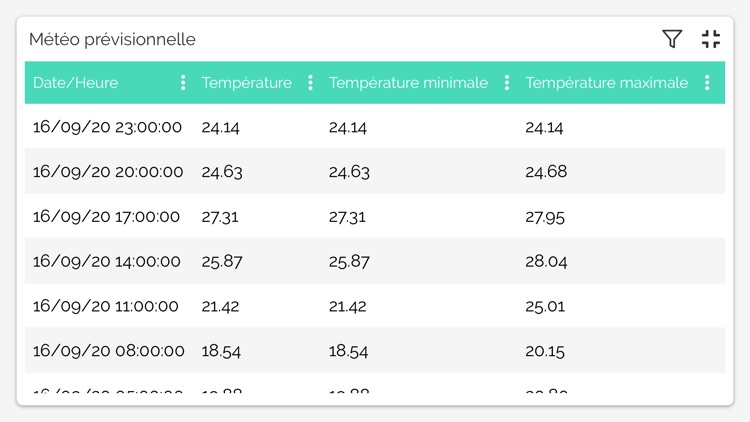Collapse the widget with the shrink icon
750x422 pixels.
pyautogui.click(x=711, y=39)
